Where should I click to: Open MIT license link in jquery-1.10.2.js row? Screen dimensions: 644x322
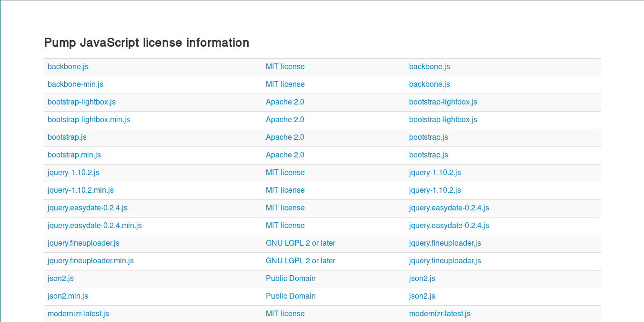click(285, 173)
